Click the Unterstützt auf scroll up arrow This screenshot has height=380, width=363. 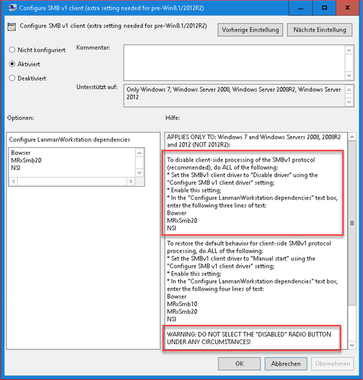[349, 90]
